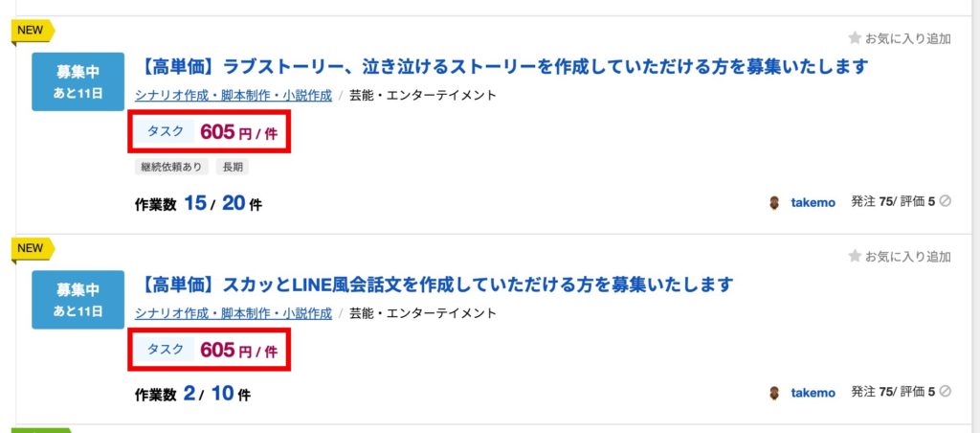Select the 長期 tag

(x=232, y=167)
